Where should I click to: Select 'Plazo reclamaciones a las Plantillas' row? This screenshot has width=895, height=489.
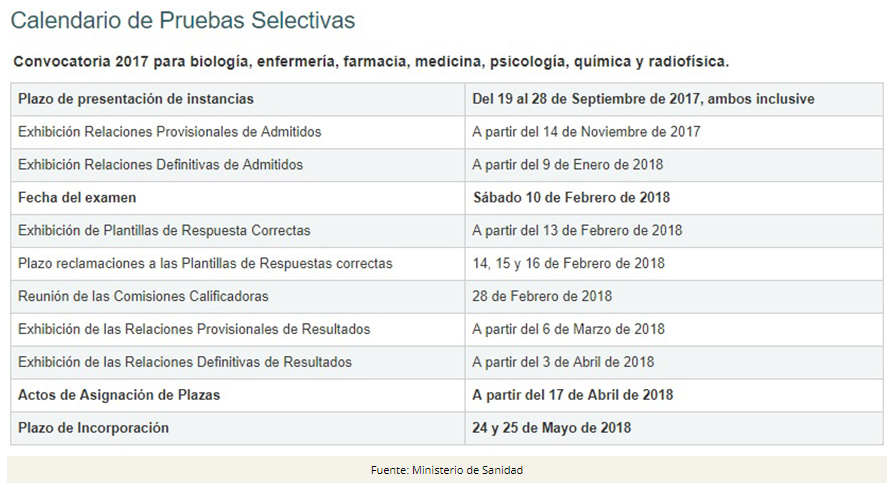click(x=205, y=263)
